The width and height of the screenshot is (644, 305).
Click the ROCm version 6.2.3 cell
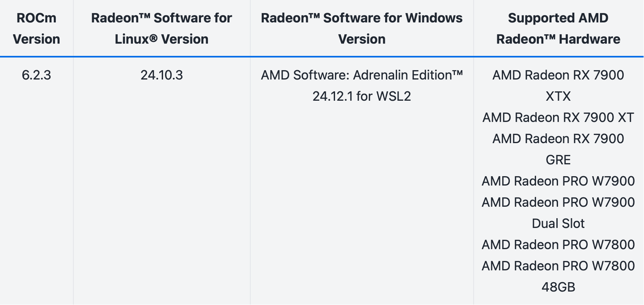point(36,75)
